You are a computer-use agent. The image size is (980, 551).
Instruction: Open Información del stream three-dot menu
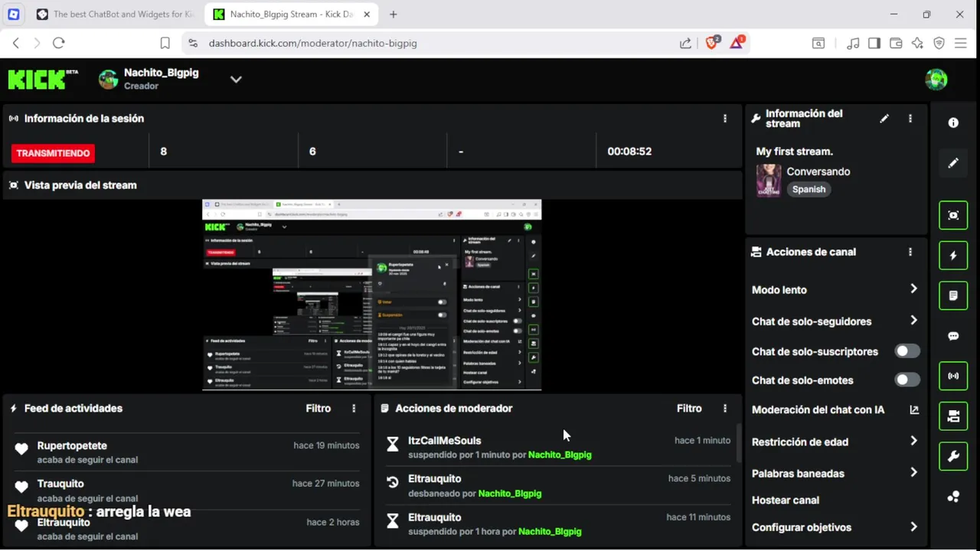pyautogui.click(x=910, y=119)
